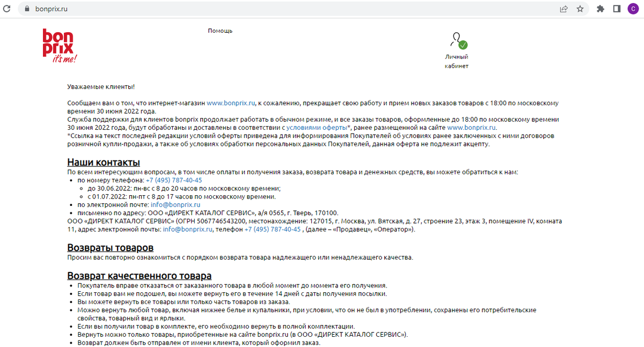Click the Наши контакты heading
The height and width of the screenshot is (347, 644).
click(x=104, y=163)
